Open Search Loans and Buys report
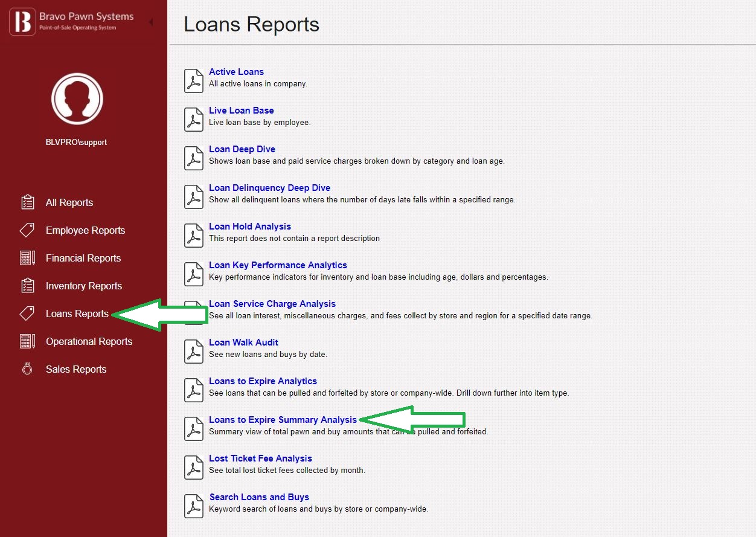The image size is (756, 537). click(x=259, y=497)
